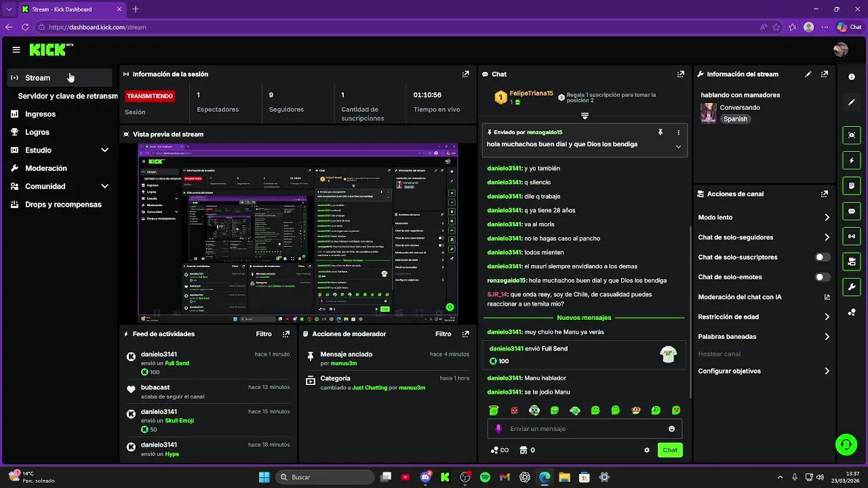This screenshot has width=868, height=488.
Task: Toggle the wrench panel icon in sidebar
Action: (852, 287)
